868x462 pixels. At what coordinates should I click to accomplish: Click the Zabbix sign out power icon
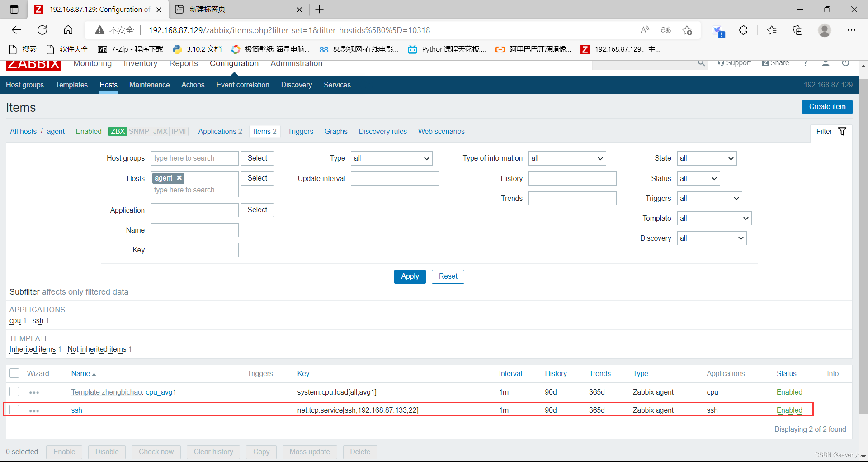[845, 63]
